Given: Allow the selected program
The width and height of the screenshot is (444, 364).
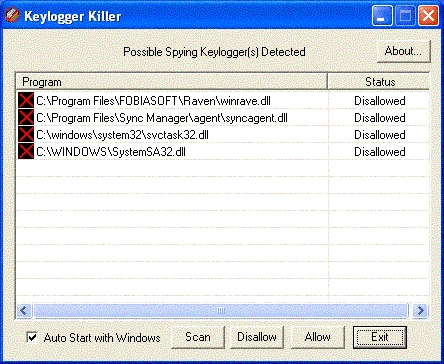Looking at the screenshot, I should click(x=317, y=337).
